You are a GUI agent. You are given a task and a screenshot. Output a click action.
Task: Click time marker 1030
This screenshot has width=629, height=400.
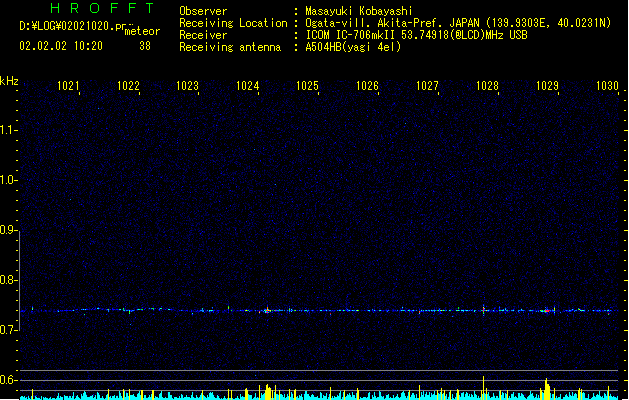pyautogui.click(x=607, y=86)
